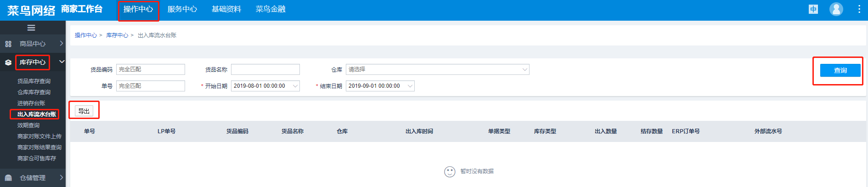
Task: Switch to the 基础资料 tab
Action: coord(226,9)
